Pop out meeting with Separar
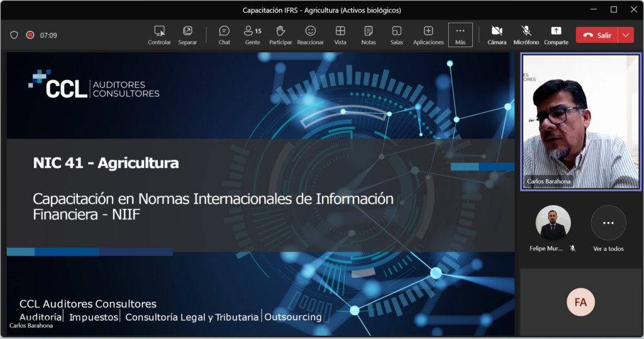The width and height of the screenshot is (644, 339). coord(187,35)
